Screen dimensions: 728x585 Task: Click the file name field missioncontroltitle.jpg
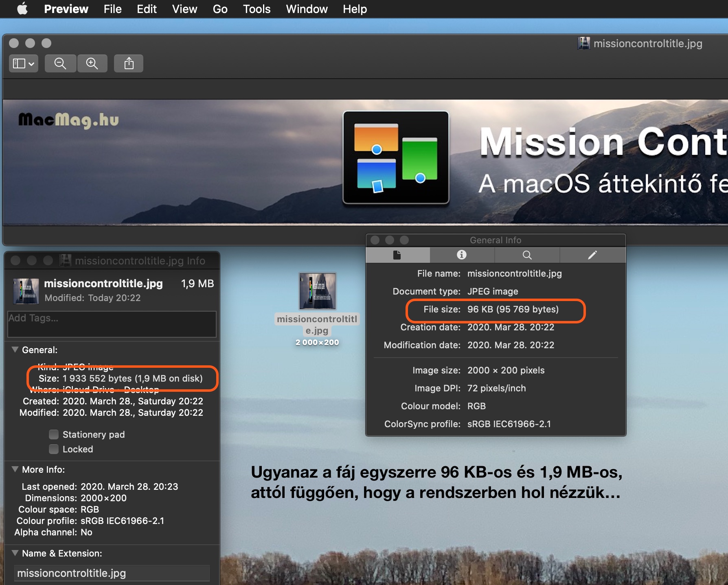112,573
